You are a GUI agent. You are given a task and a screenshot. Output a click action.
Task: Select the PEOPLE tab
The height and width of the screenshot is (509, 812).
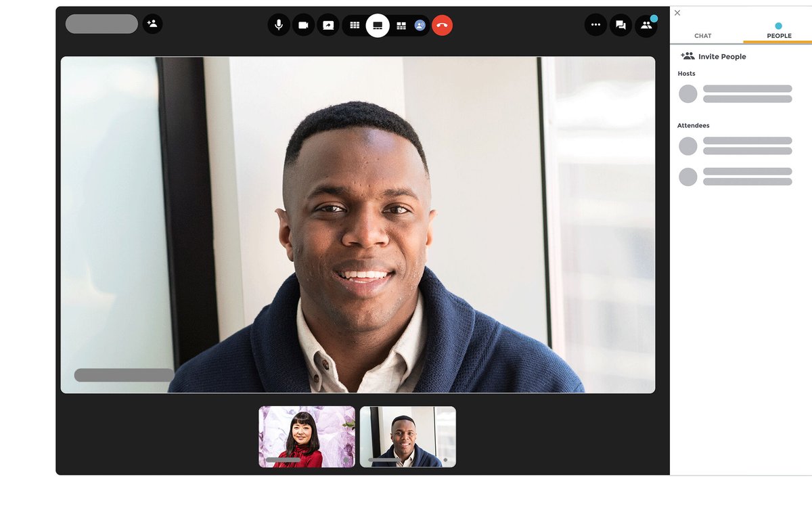coord(779,36)
